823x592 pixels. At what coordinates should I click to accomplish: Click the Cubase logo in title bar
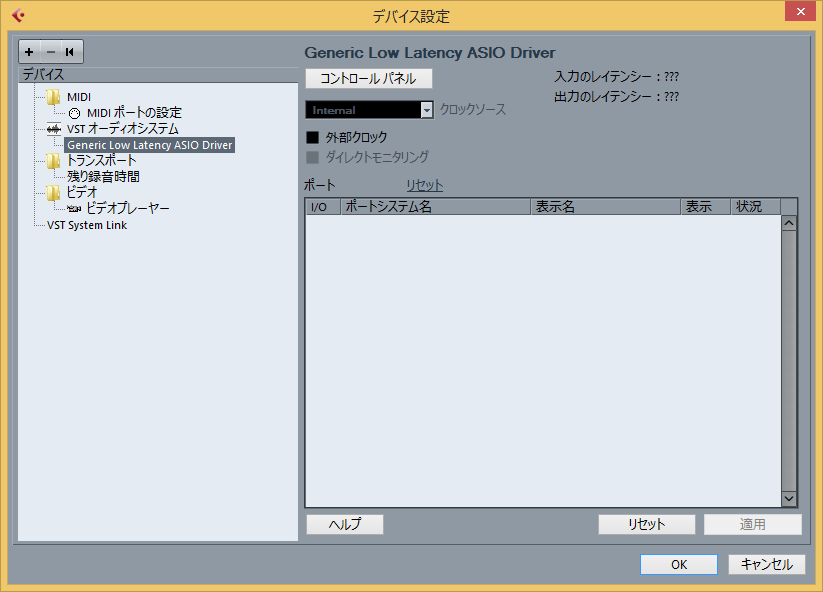[x=18, y=15]
